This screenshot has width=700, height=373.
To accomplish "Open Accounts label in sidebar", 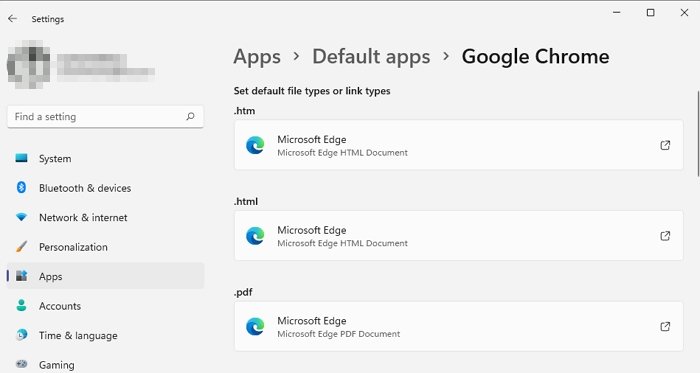I will (x=60, y=306).
